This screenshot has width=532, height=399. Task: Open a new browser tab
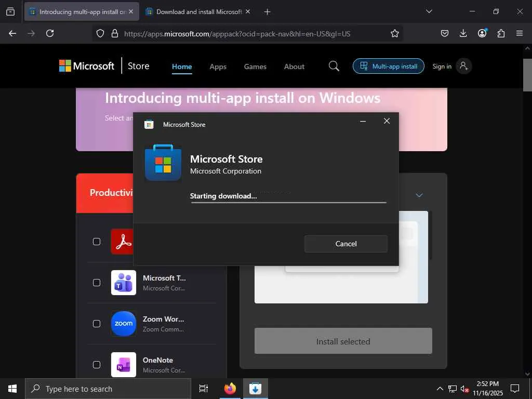267,12
